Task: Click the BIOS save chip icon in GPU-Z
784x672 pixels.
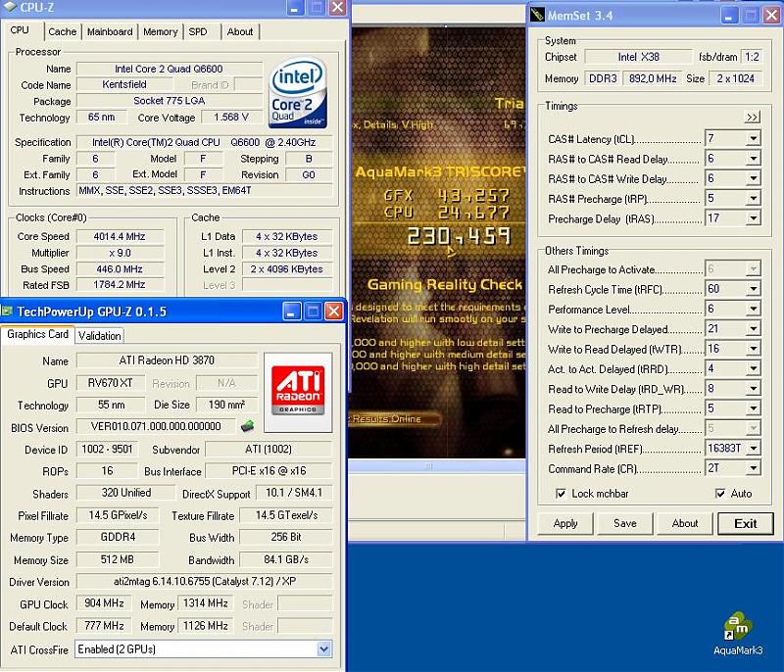Action: click(x=247, y=426)
